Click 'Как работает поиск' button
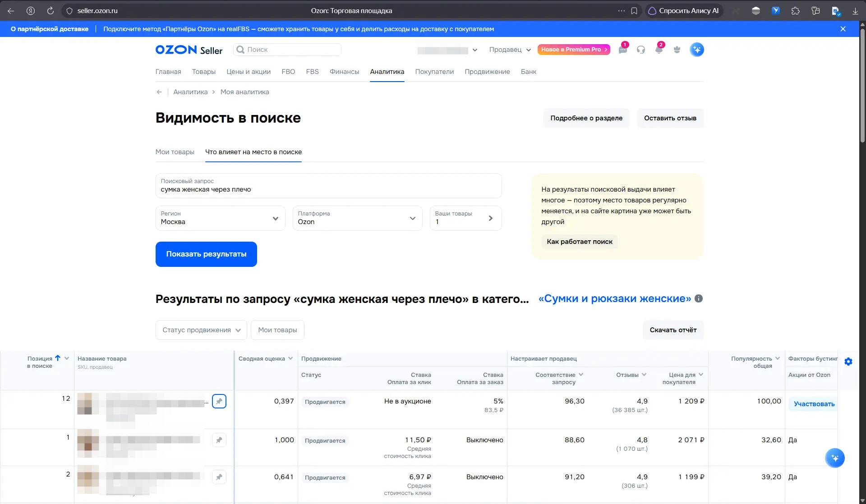This screenshot has height=504, width=866. [x=580, y=242]
